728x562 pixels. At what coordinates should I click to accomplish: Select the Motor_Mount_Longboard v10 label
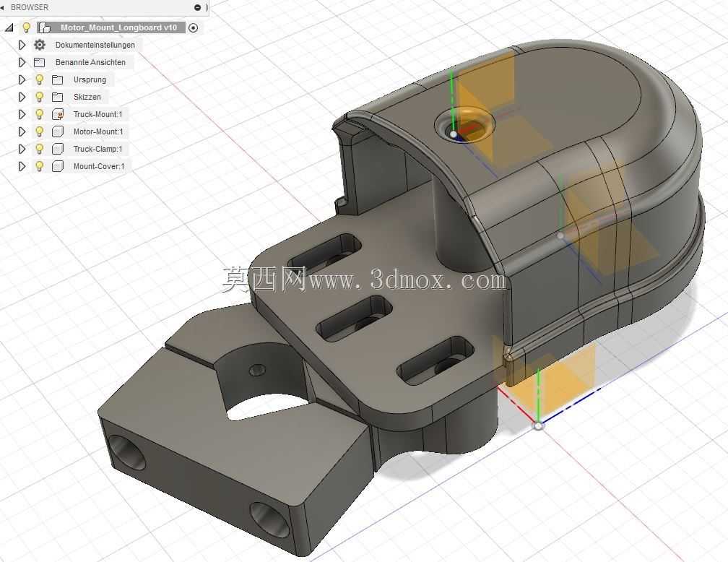(118, 27)
